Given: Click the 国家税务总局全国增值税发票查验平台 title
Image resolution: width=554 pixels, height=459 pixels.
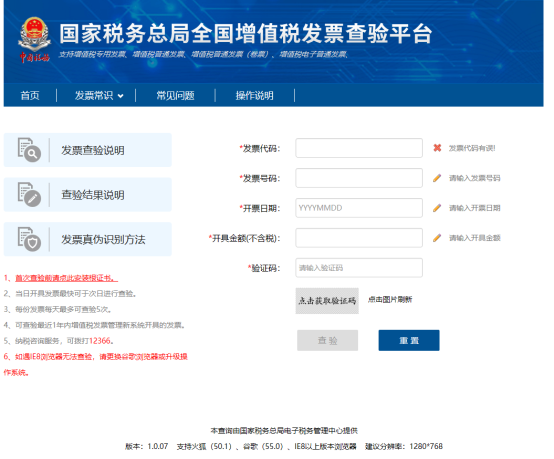Looking at the screenshot, I should [246, 34].
